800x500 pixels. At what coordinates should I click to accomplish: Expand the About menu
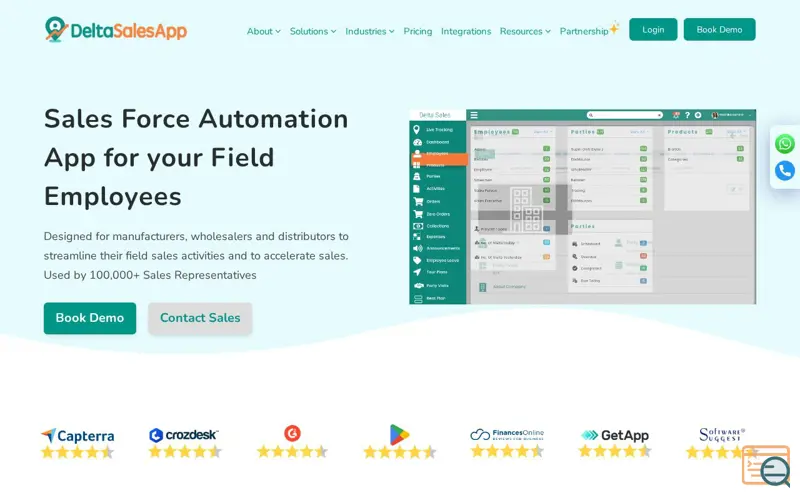pyautogui.click(x=264, y=32)
